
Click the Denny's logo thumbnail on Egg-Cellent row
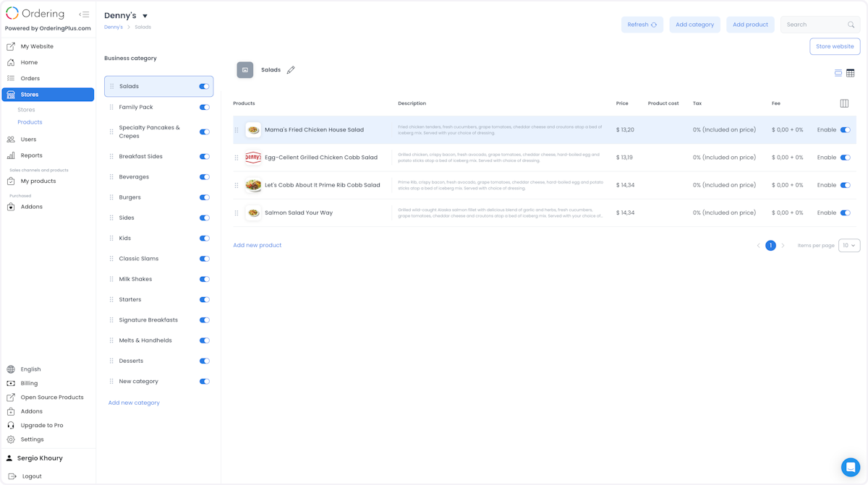[x=253, y=158]
